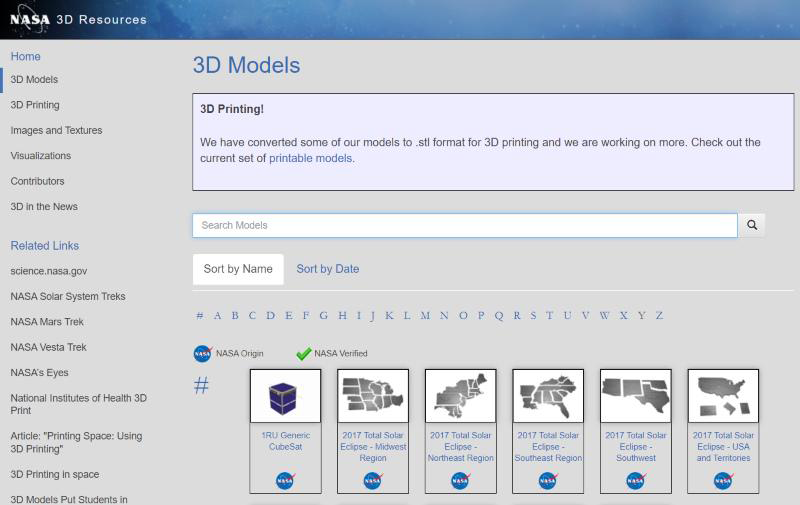Click the magnifying glass search button
The width and height of the screenshot is (800, 505).
pyautogui.click(x=752, y=225)
